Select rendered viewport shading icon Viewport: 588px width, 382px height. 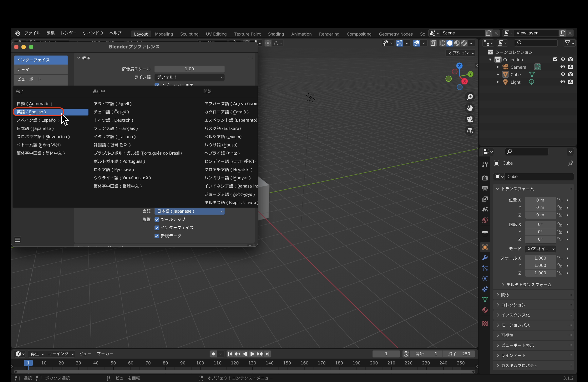[464, 43]
